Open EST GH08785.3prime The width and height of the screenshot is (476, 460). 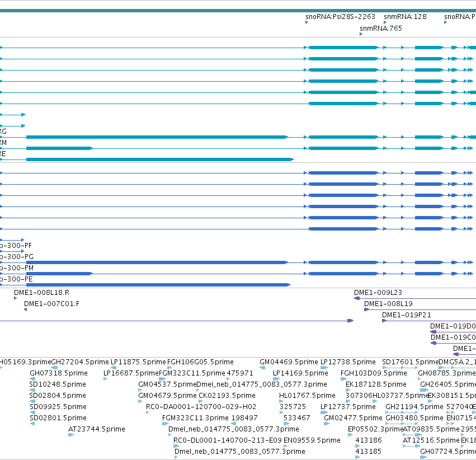pos(447,373)
